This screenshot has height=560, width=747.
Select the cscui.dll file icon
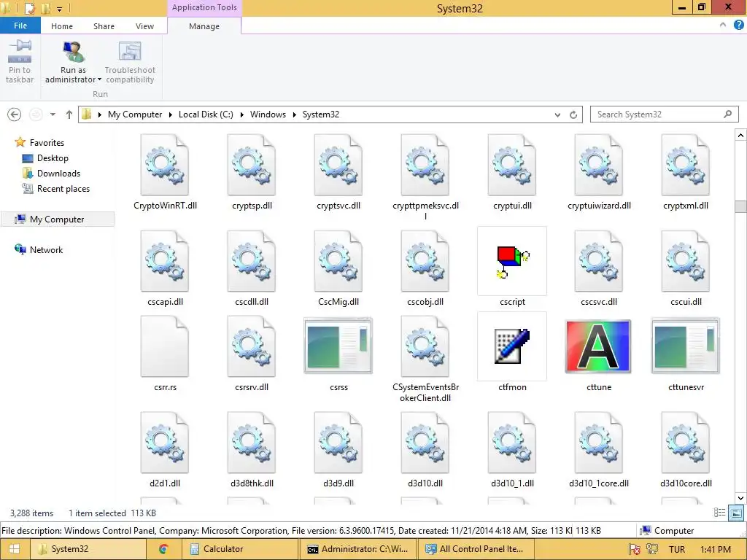pos(686,261)
